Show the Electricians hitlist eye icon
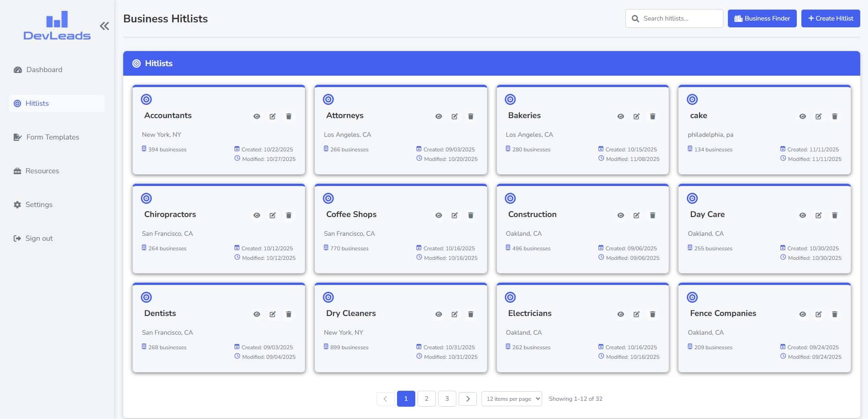 (x=621, y=315)
